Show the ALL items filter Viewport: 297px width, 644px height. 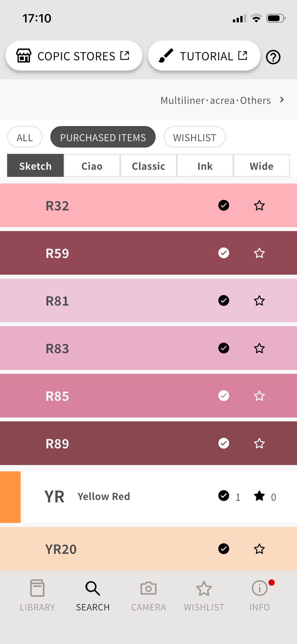coord(25,137)
